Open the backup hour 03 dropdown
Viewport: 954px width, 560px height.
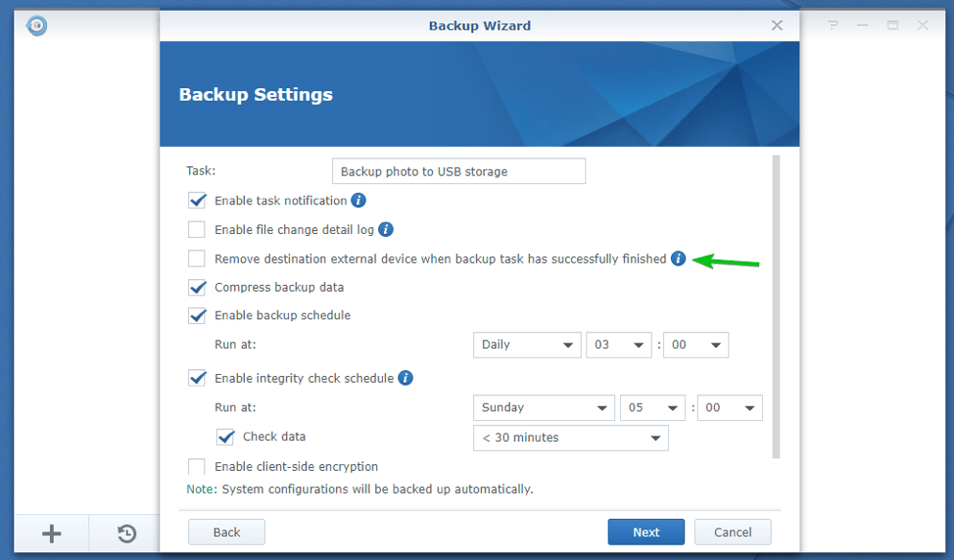(619, 345)
